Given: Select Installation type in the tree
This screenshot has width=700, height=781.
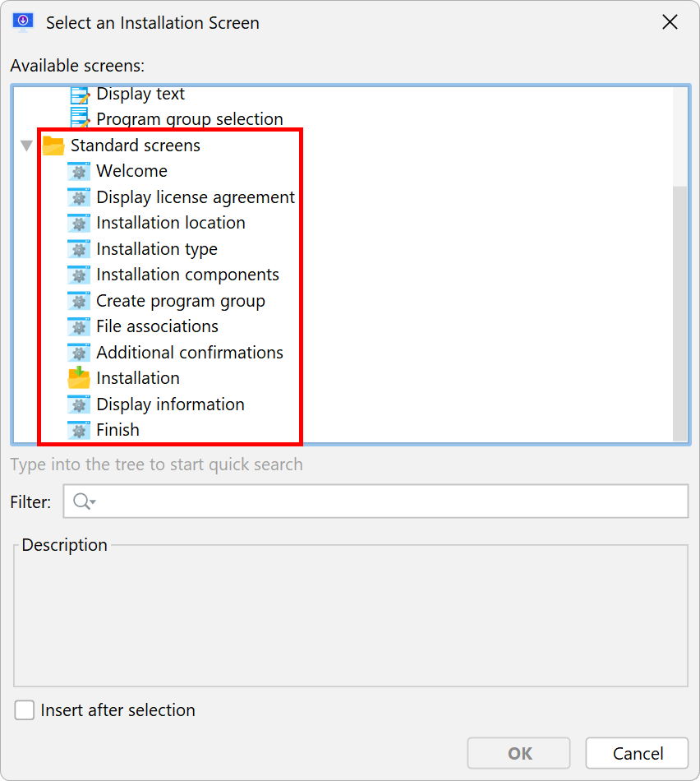Looking at the screenshot, I should [x=157, y=249].
